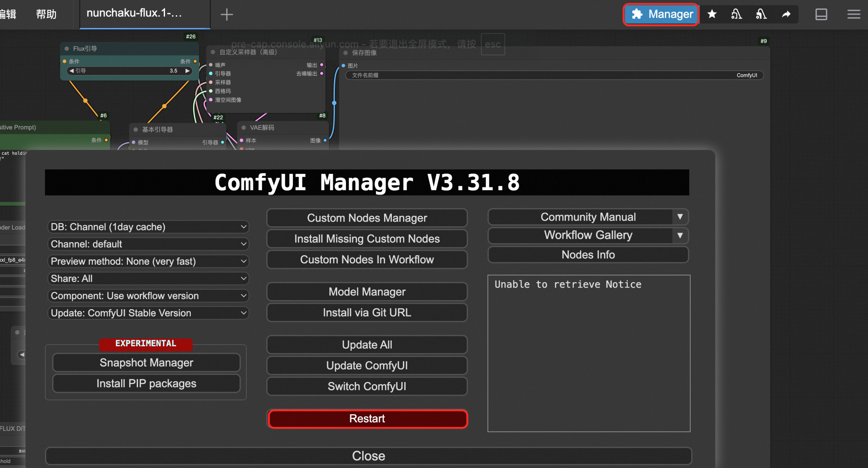Open Preview method dropdown

coord(148,261)
